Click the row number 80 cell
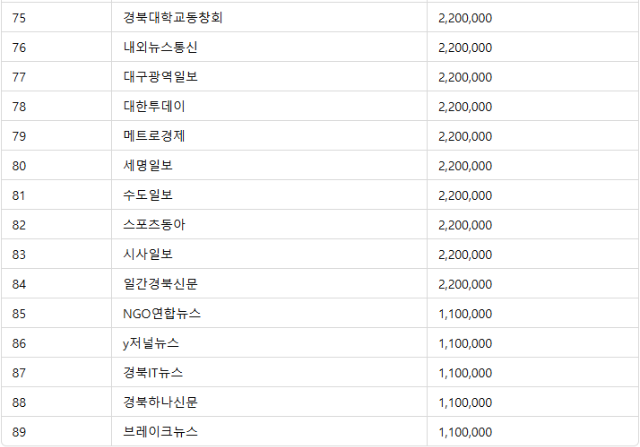 pos(19,165)
